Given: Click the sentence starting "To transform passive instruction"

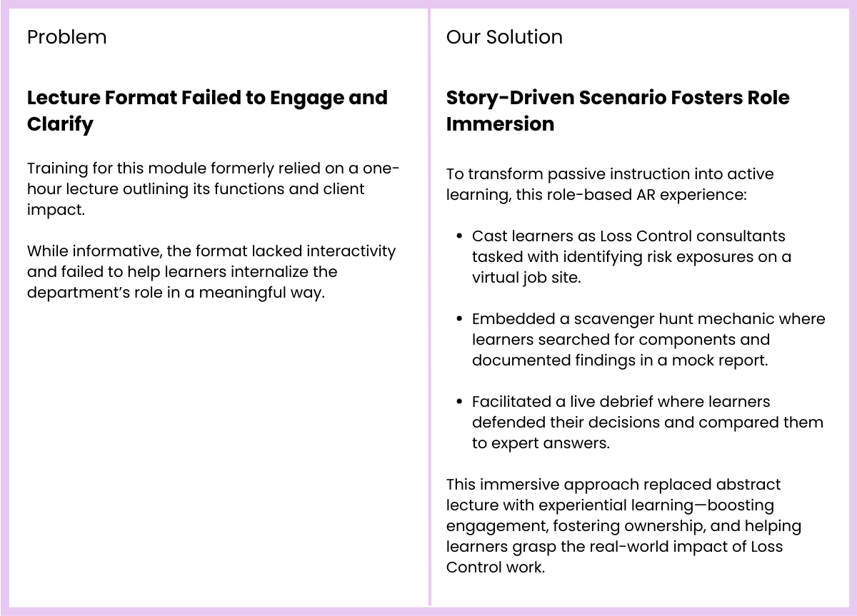Looking at the screenshot, I should coord(609,184).
